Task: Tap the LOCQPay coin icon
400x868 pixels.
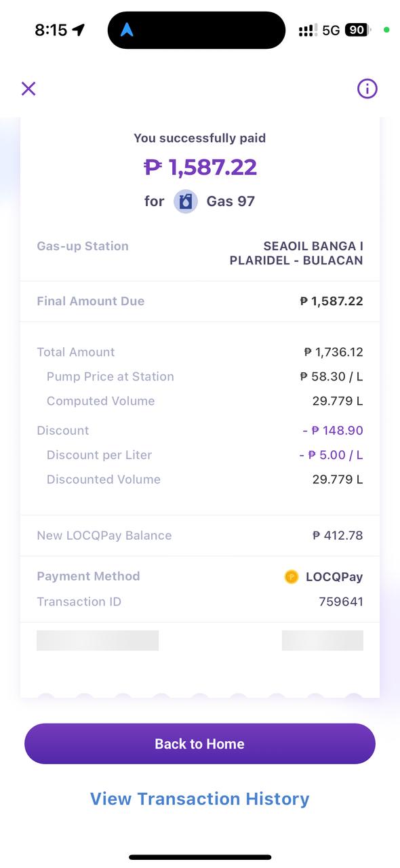Action: 292,577
